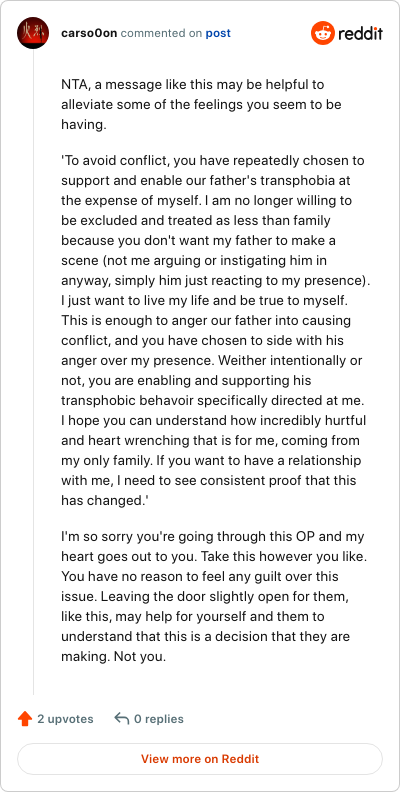
Task: Click the line starting 'To avoid conflict'
Action: [213, 161]
